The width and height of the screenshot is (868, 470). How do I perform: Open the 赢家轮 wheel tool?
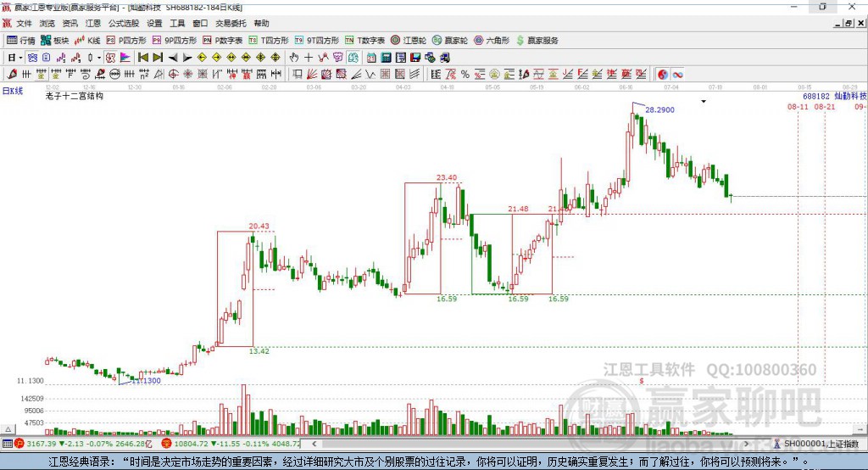[x=450, y=41]
